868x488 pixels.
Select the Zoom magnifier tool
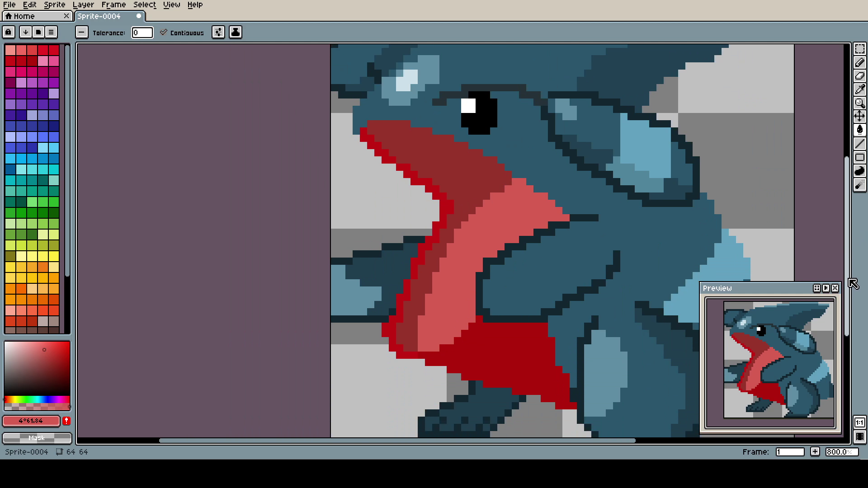(859, 103)
